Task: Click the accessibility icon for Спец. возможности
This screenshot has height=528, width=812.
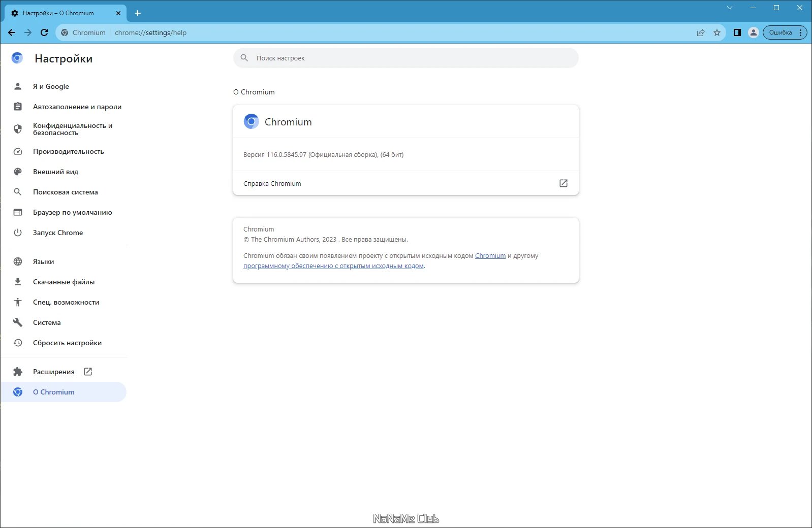Action: pyautogui.click(x=18, y=302)
